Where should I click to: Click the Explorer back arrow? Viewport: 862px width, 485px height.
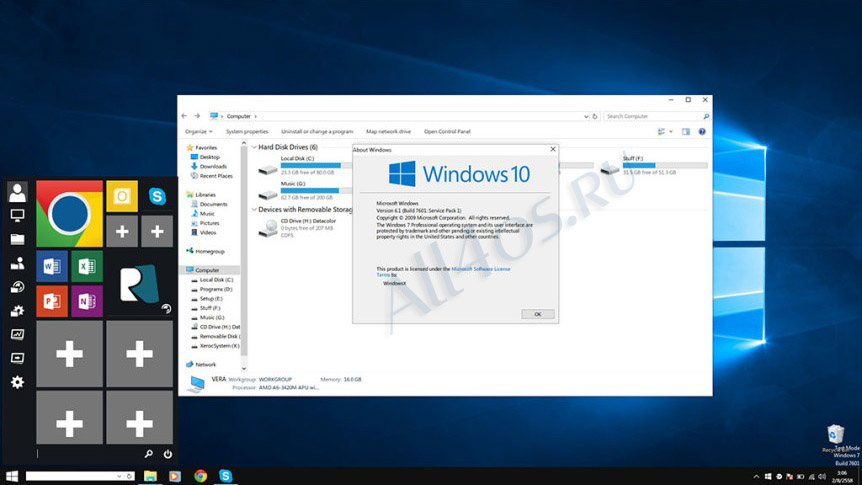point(184,116)
